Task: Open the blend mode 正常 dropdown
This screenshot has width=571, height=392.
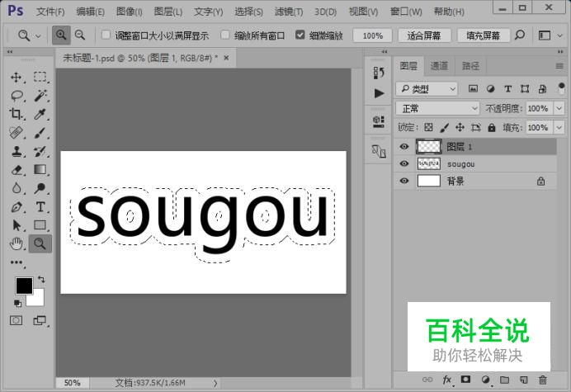Action: click(x=437, y=108)
